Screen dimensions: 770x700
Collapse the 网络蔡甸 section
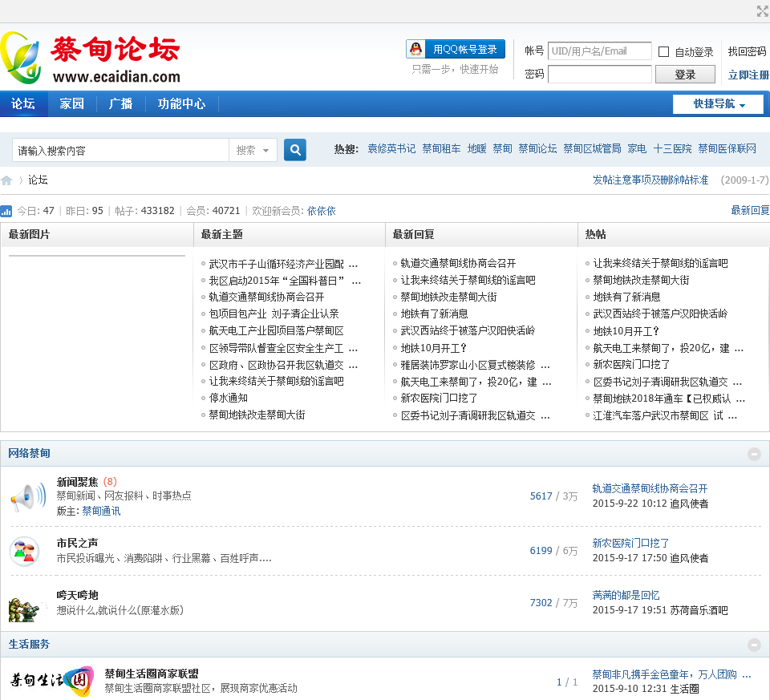point(754,454)
